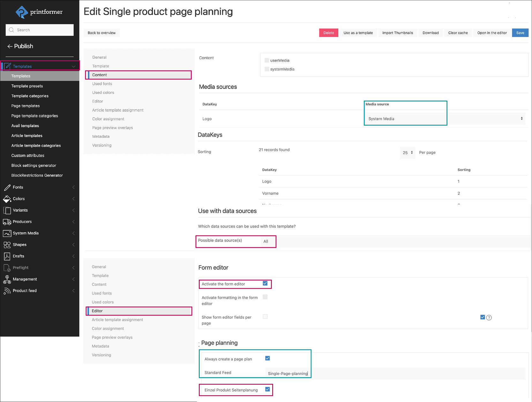Open System Media via its image icon

click(7, 233)
